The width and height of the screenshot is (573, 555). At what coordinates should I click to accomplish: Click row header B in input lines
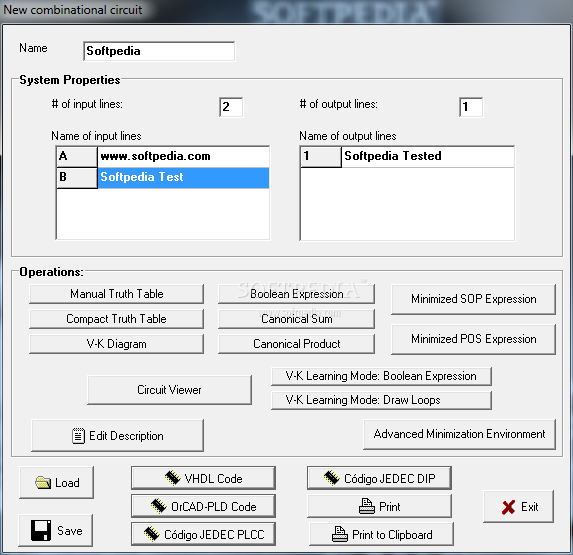[x=77, y=178]
